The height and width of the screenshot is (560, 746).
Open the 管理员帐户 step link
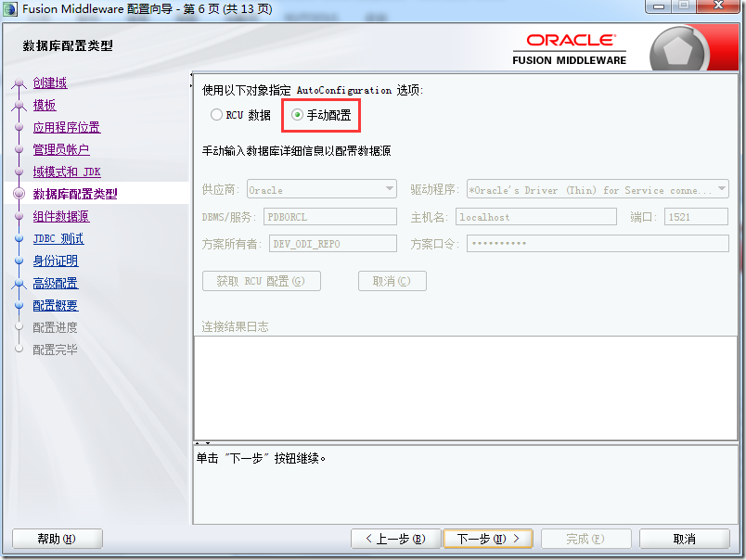click(61, 149)
